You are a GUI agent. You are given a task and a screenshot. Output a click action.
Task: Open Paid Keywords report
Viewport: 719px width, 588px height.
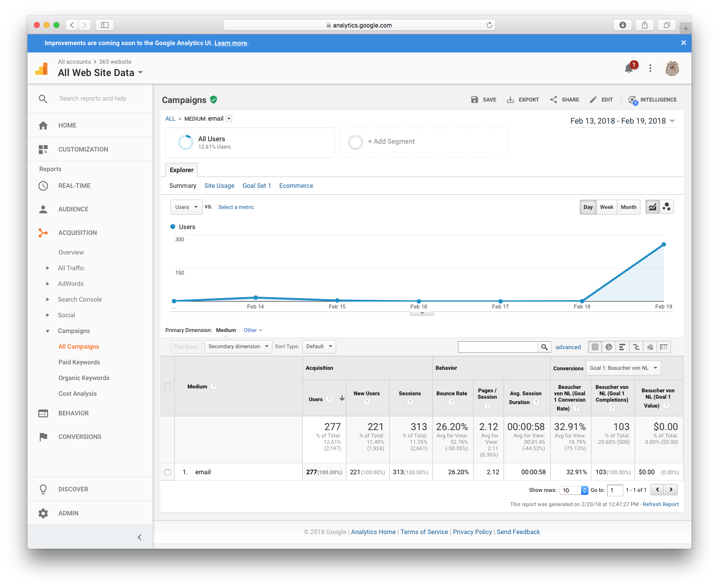point(79,362)
